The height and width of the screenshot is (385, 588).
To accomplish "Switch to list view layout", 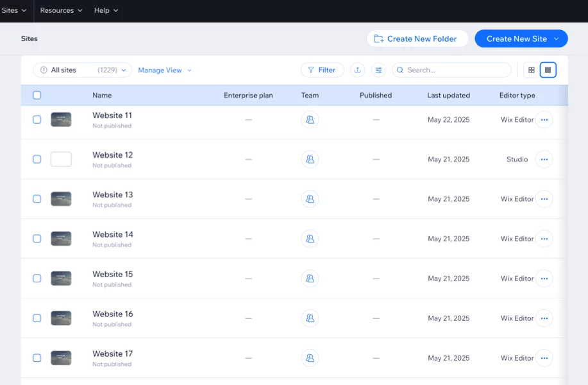I will (548, 70).
